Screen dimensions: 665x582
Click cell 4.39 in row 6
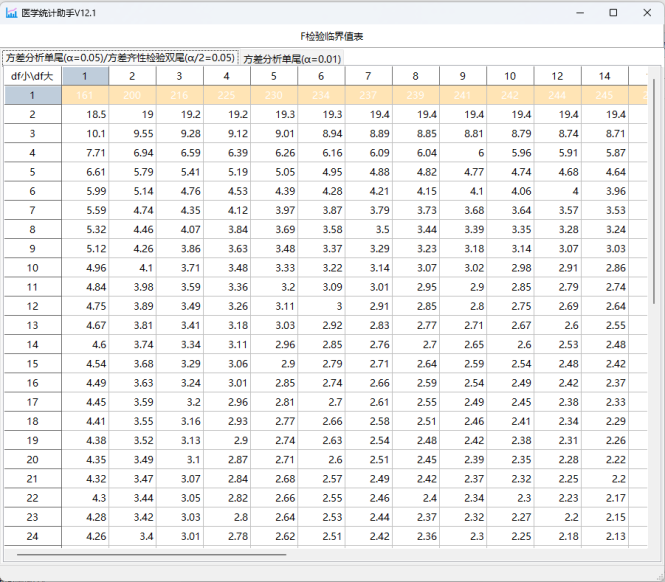(274, 191)
